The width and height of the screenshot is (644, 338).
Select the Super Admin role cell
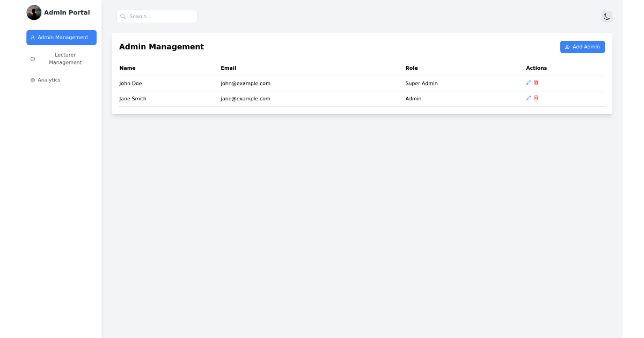(422, 83)
